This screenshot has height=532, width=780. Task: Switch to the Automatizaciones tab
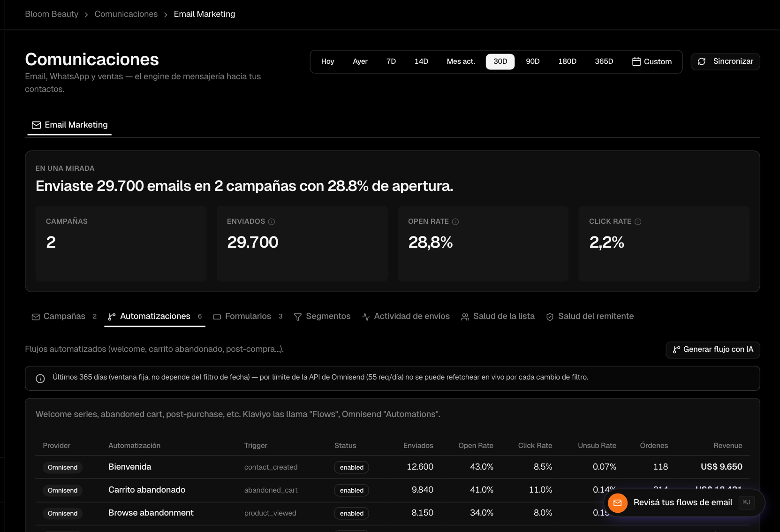coord(155,317)
